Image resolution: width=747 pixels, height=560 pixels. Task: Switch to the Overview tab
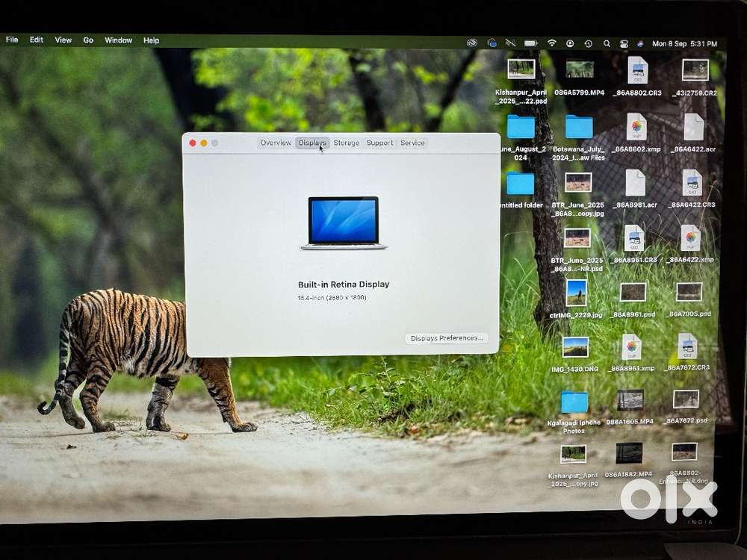[x=276, y=143]
